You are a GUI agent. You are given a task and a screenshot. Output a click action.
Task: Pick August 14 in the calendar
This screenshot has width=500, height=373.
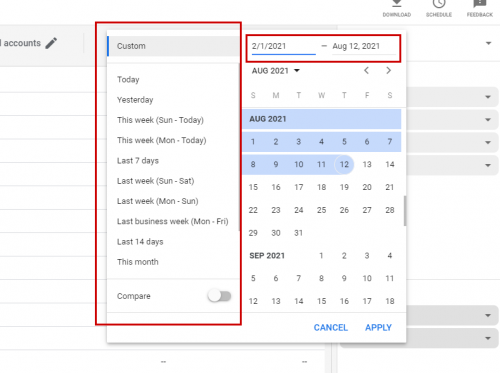tap(390, 164)
